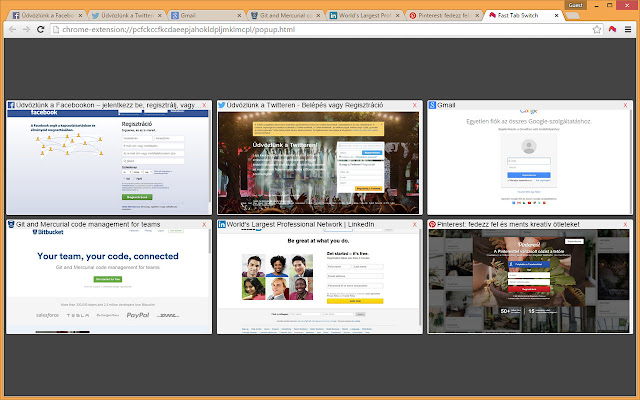Viewport: 640px width, 400px height.
Task: Select the Bitbucket page thumbnail
Action: (x=108, y=281)
